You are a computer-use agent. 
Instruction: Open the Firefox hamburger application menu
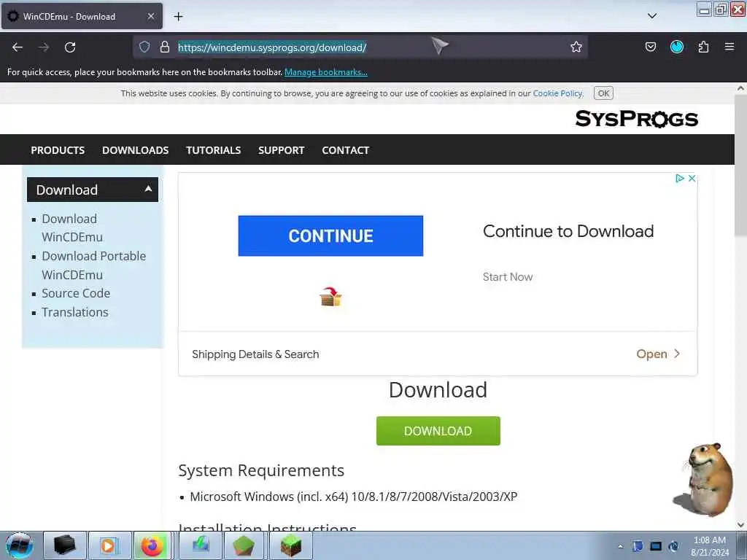[729, 47]
